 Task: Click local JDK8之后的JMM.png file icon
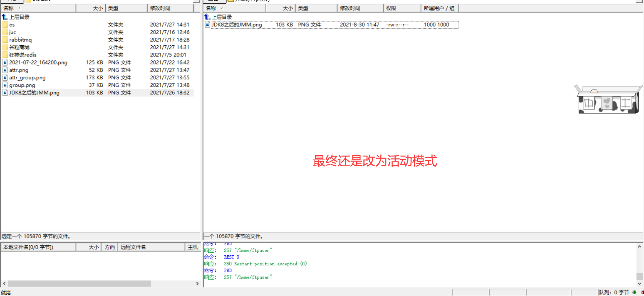pos(5,93)
